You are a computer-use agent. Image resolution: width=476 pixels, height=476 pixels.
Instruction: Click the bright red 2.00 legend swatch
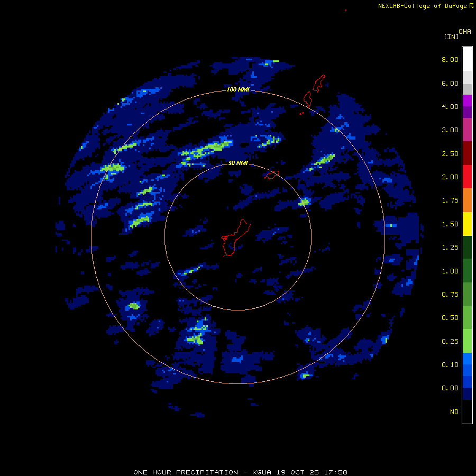pos(467,177)
